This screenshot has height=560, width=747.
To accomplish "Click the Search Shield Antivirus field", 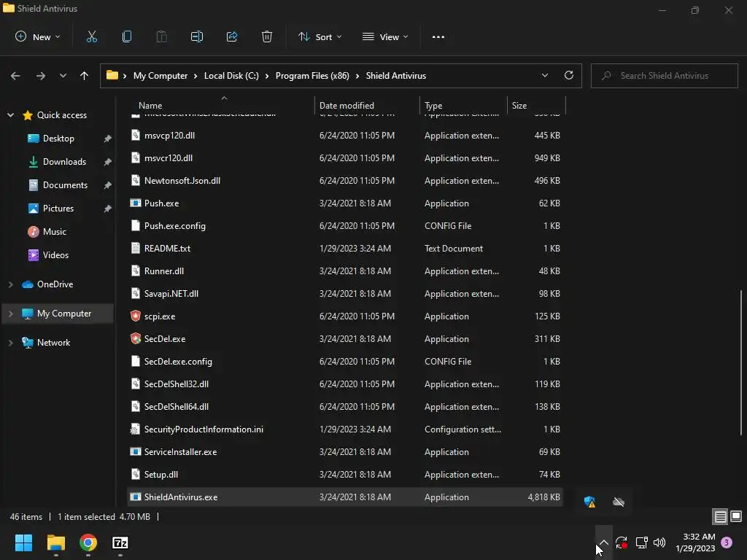I will (664, 76).
